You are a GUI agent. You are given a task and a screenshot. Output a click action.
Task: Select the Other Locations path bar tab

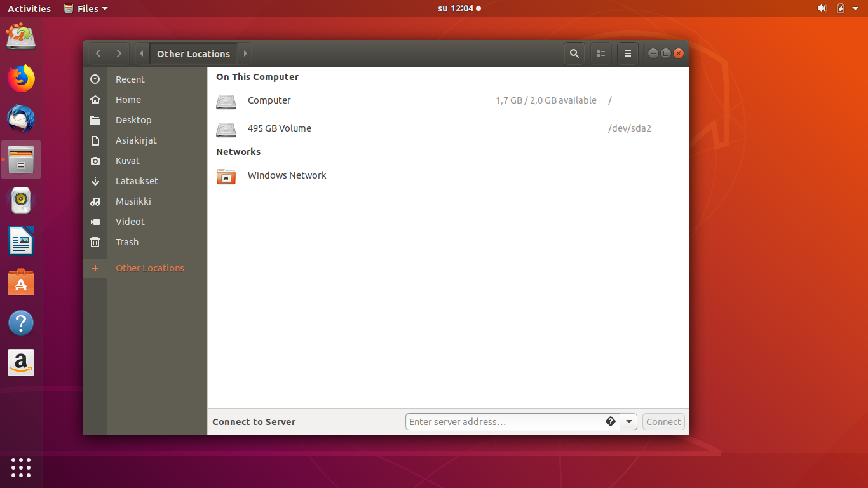point(193,54)
